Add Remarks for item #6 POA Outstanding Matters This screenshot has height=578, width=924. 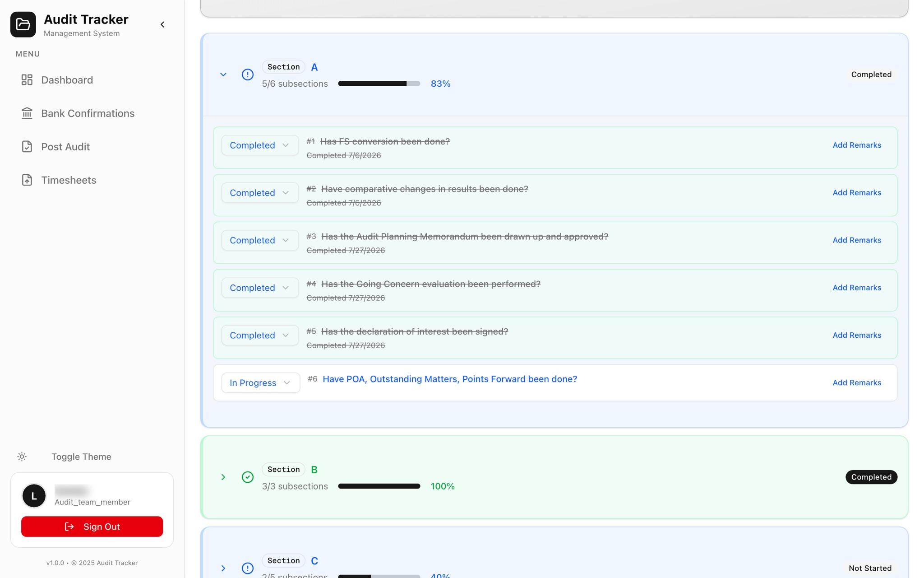coord(857,383)
